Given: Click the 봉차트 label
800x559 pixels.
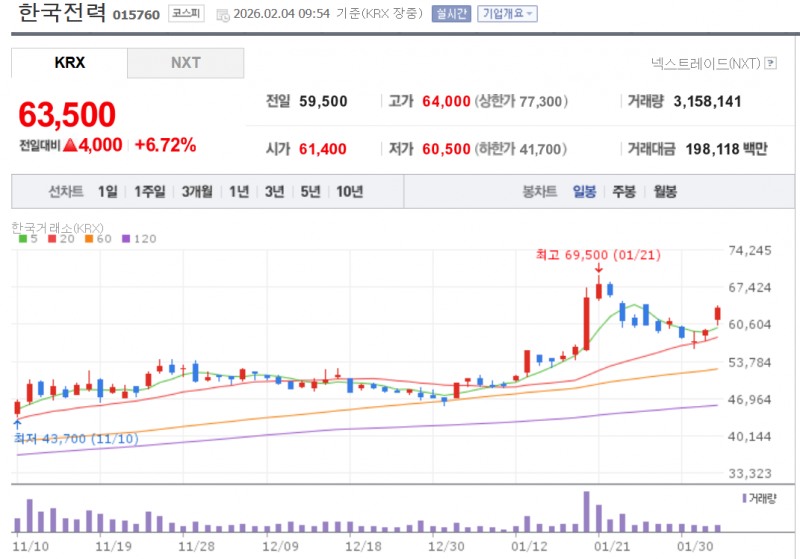Looking at the screenshot, I should tap(539, 192).
